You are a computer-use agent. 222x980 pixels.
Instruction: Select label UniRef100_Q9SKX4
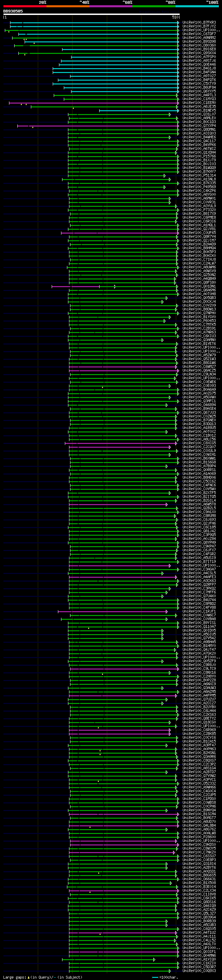[199, 53]
